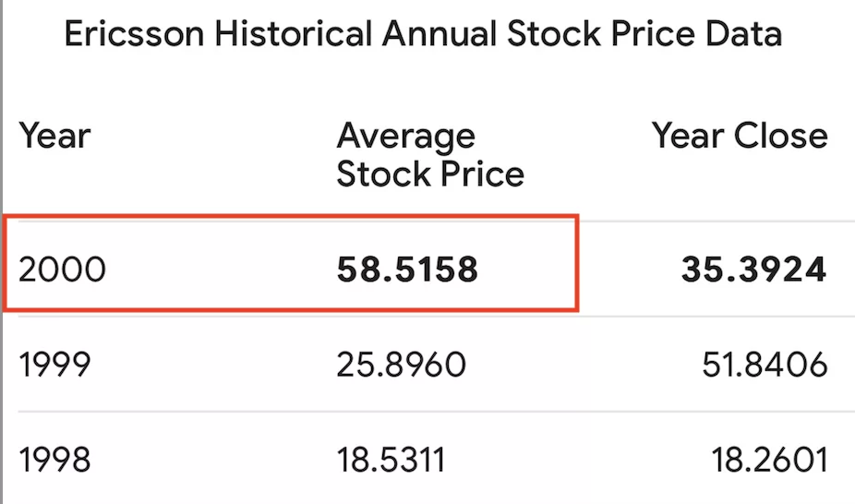Click the bold 35.3924 year close value
This screenshot has height=504, width=855.
[x=753, y=270]
